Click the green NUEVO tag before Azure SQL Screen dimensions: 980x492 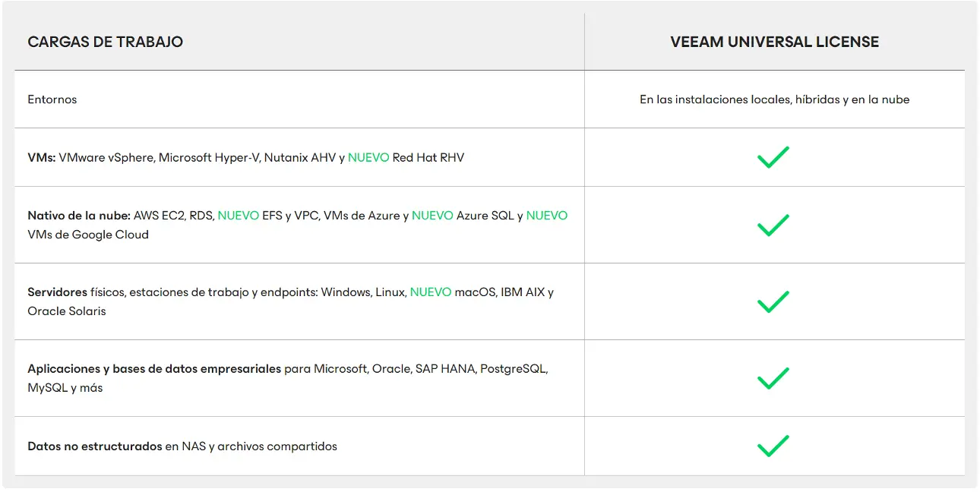(x=432, y=216)
